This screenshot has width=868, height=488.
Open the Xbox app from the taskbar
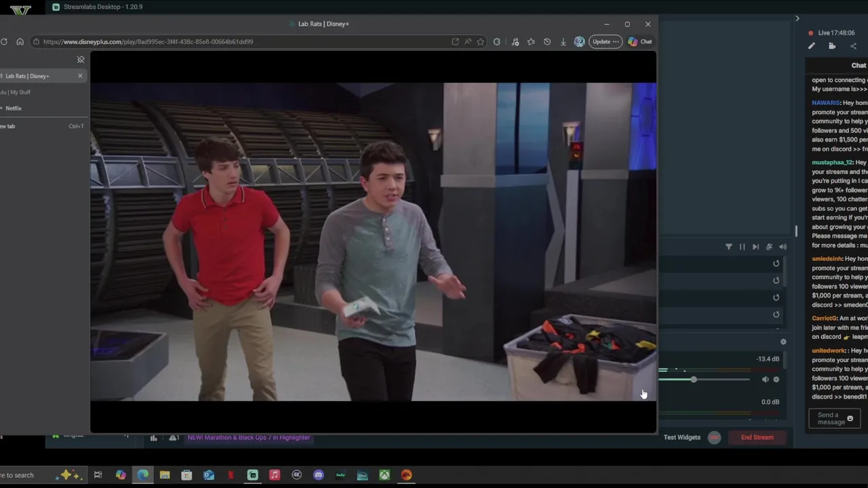384,475
